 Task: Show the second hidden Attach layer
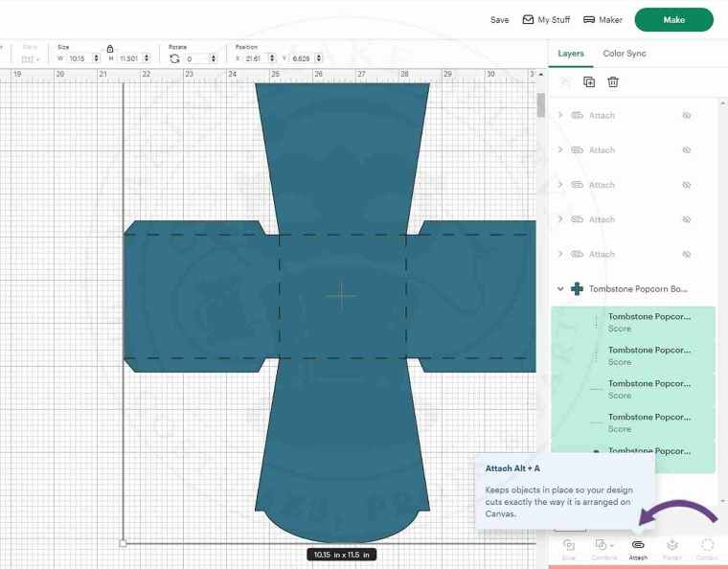[x=687, y=149]
